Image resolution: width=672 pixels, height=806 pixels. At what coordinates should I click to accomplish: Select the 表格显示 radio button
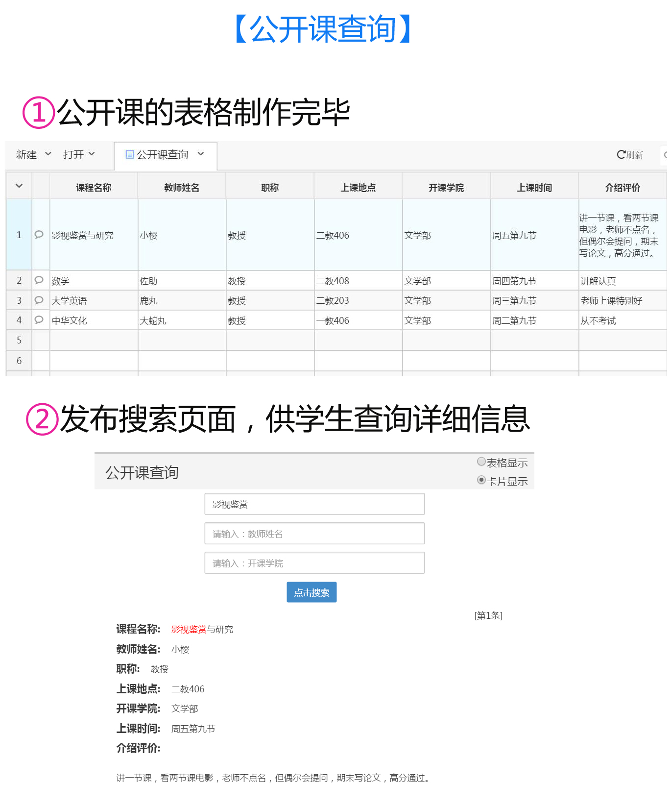pyautogui.click(x=481, y=462)
